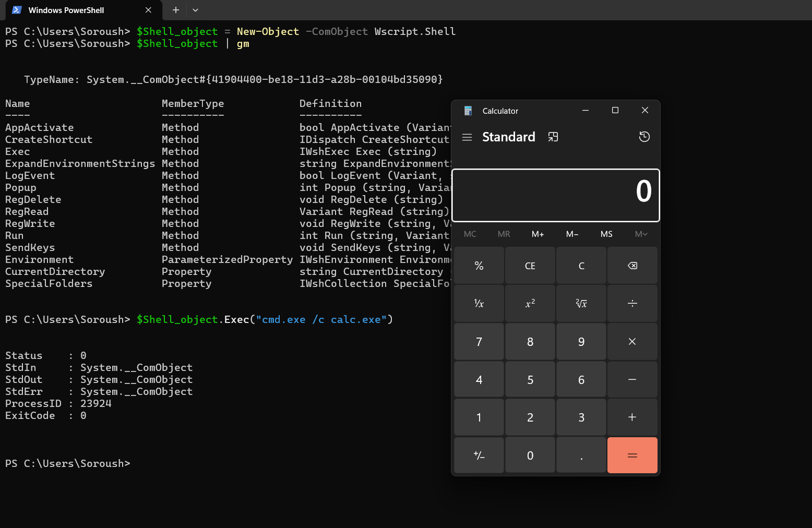The height and width of the screenshot is (528, 812).
Task: Toggle Calculator keep-on-top mode icon
Action: click(x=553, y=137)
